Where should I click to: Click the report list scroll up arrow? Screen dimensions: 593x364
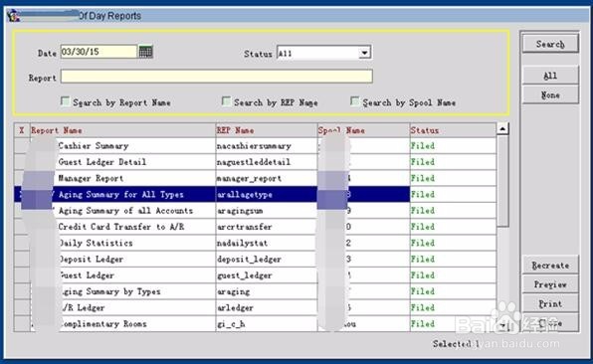click(x=502, y=129)
